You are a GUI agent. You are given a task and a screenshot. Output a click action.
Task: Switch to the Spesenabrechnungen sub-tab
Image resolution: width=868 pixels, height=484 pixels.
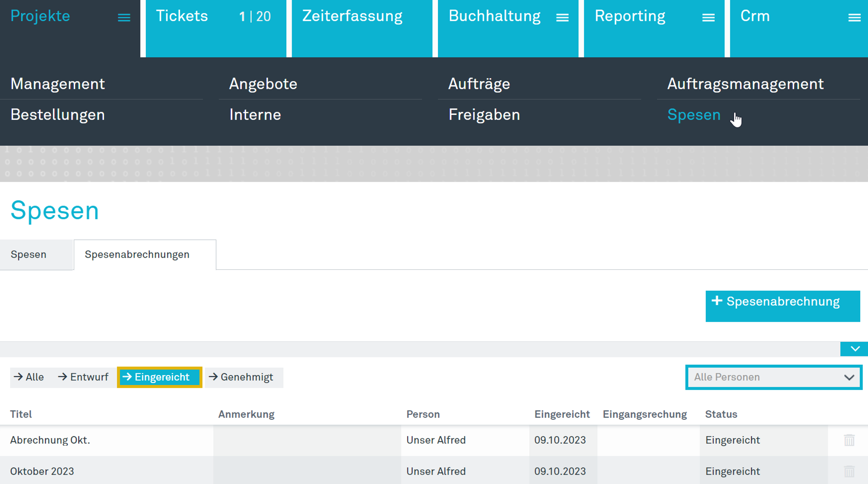point(145,255)
